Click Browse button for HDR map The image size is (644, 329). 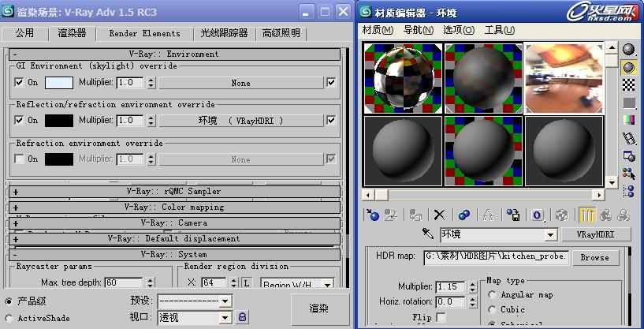pos(595,257)
